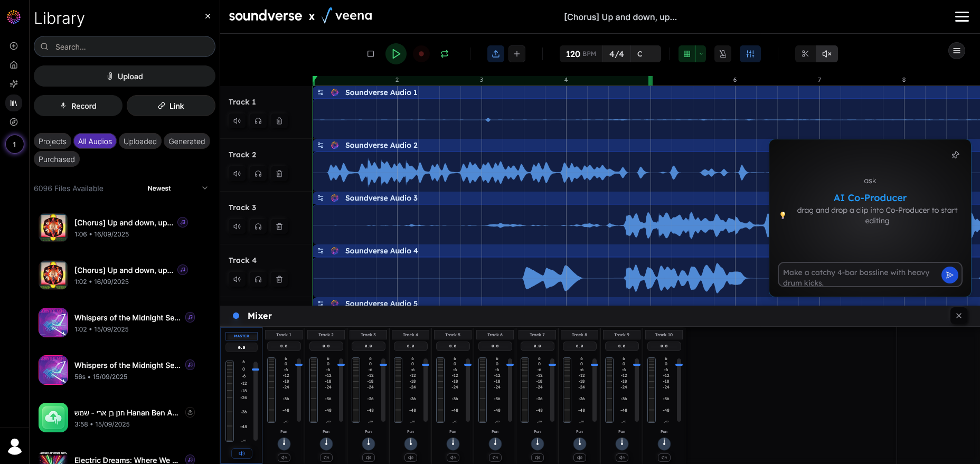980x464 pixels.
Task: Click the mixer Track 5 pan knob
Action: coord(453,443)
